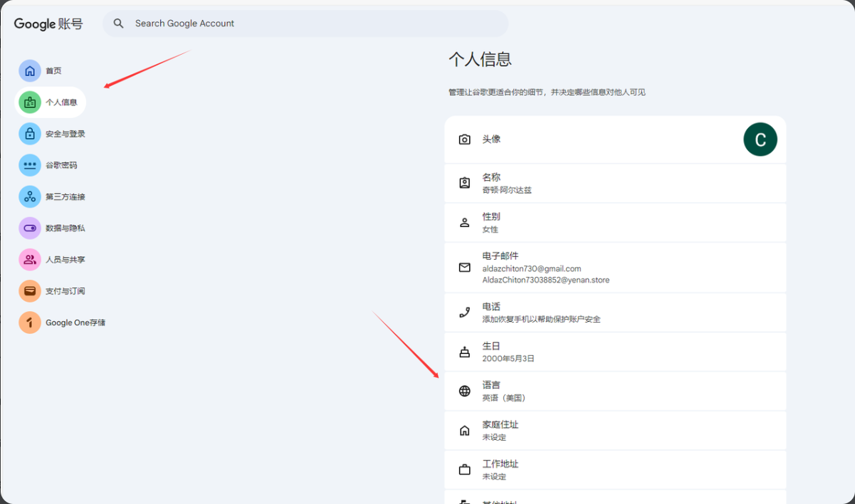Open the 性别 row
The height and width of the screenshot is (504, 855).
pos(615,222)
